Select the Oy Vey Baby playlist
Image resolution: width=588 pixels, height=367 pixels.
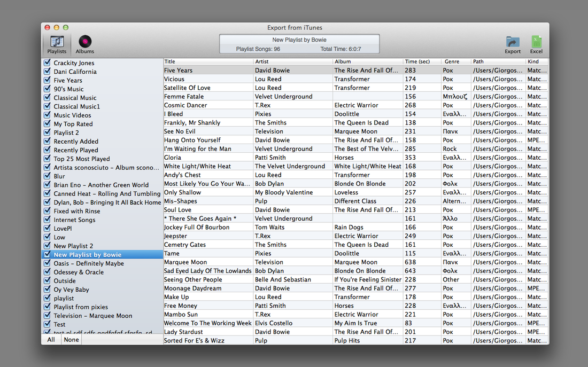click(71, 290)
